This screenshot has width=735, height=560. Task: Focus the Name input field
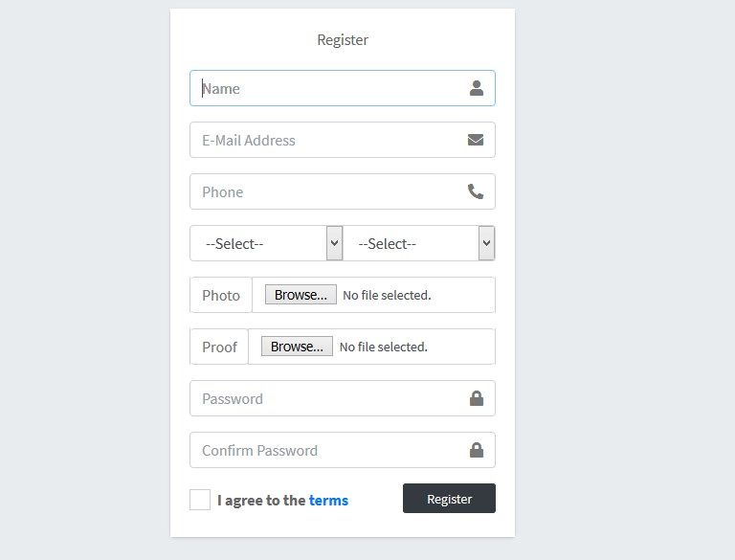click(x=343, y=88)
